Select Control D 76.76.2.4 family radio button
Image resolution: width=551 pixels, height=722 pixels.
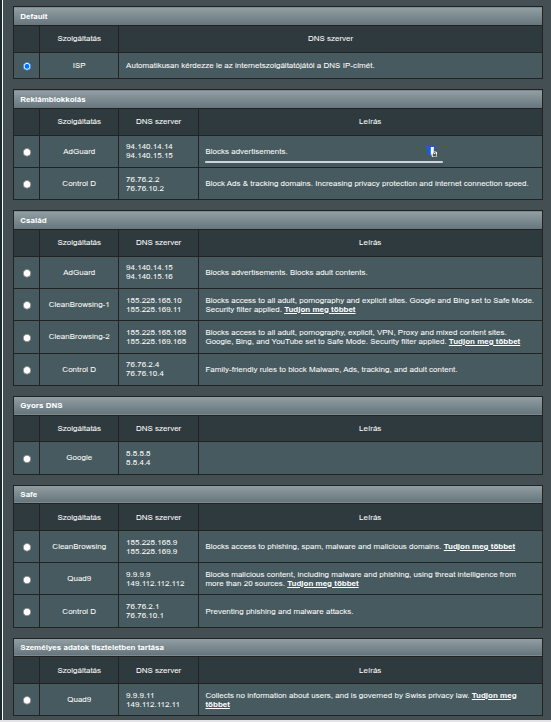[27, 370]
